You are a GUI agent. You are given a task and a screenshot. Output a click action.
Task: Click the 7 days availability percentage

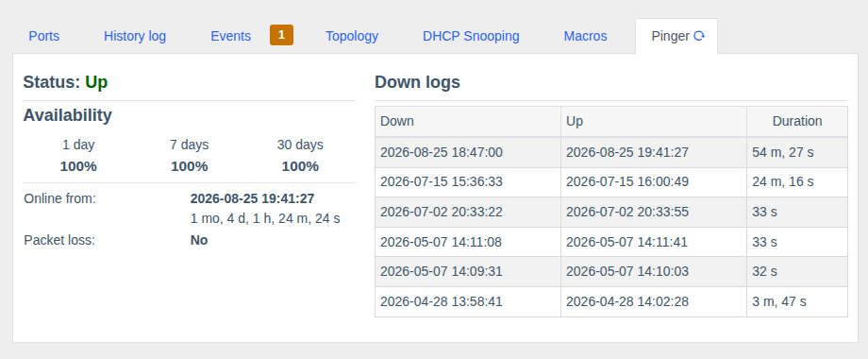point(190,166)
